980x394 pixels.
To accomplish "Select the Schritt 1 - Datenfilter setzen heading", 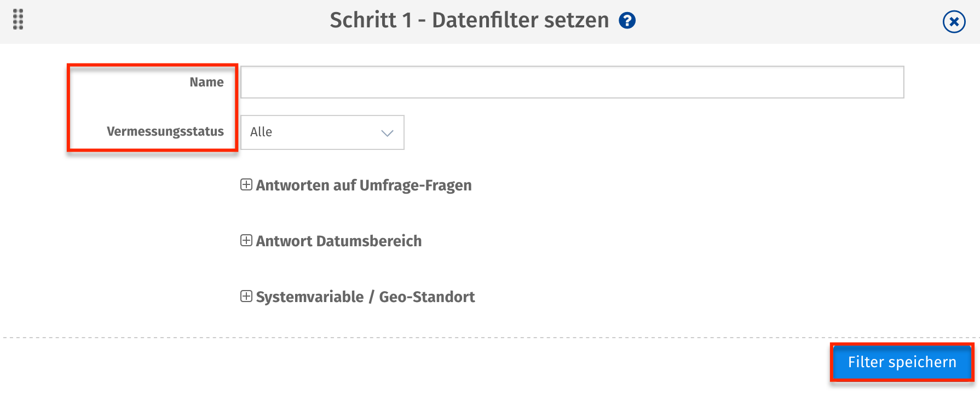I will pos(469,20).
